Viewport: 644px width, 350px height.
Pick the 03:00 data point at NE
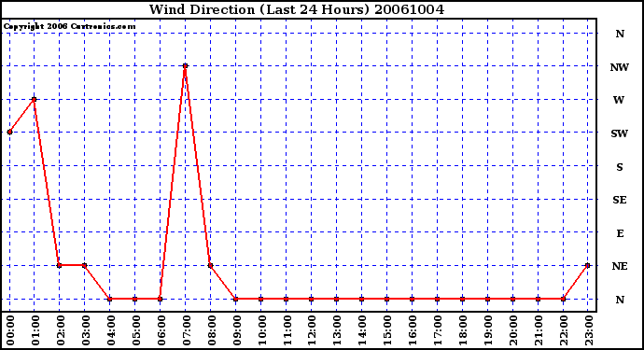pos(85,265)
